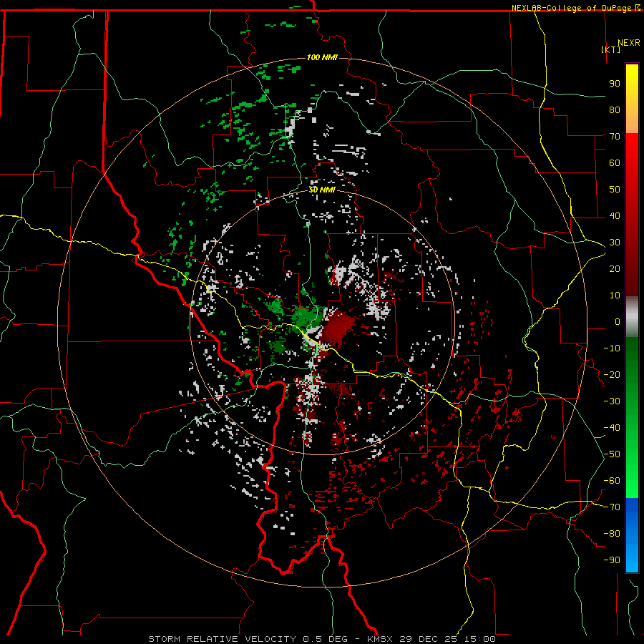Click the -90 value on velocity scale

[612, 560]
